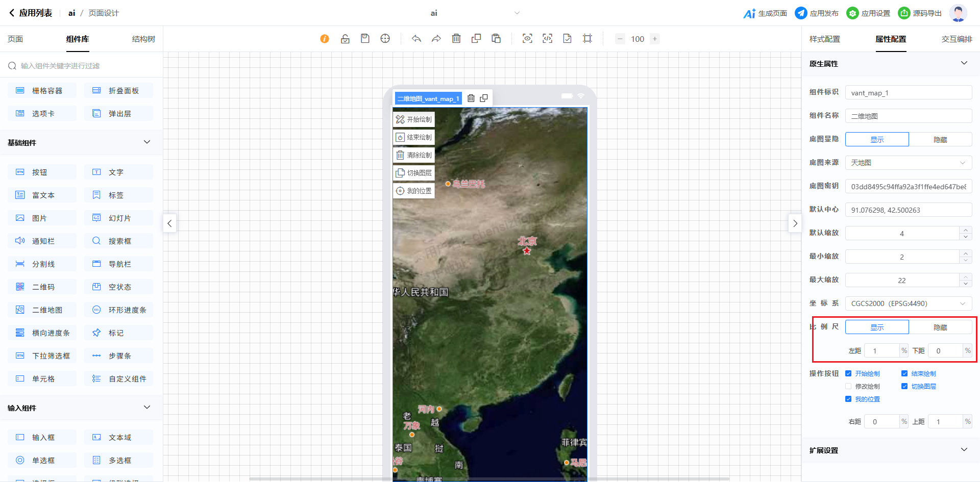The width and height of the screenshot is (980, 482).
Task: Click the redo arrow in toolbar
Action: click(436, 39)
